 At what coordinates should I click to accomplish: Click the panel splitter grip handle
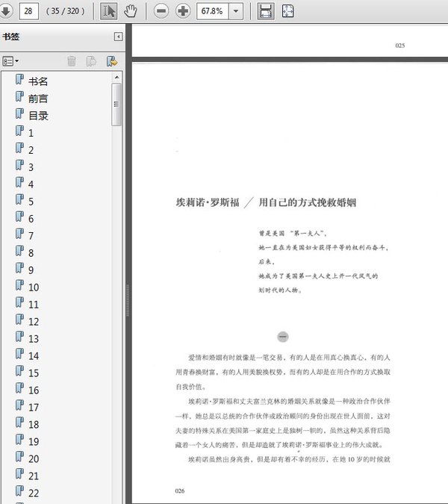tap(128, 300)
